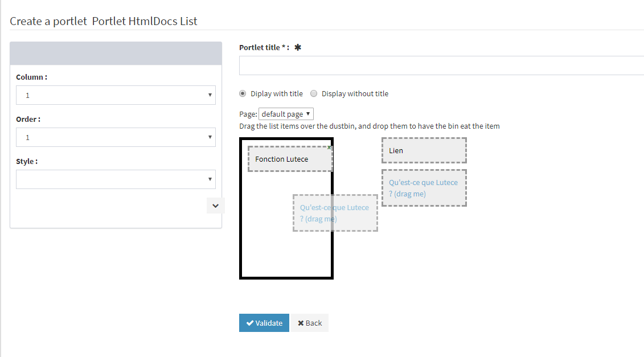Expand the chevron button below Style

pyautogui.click(x=215, y=206)
